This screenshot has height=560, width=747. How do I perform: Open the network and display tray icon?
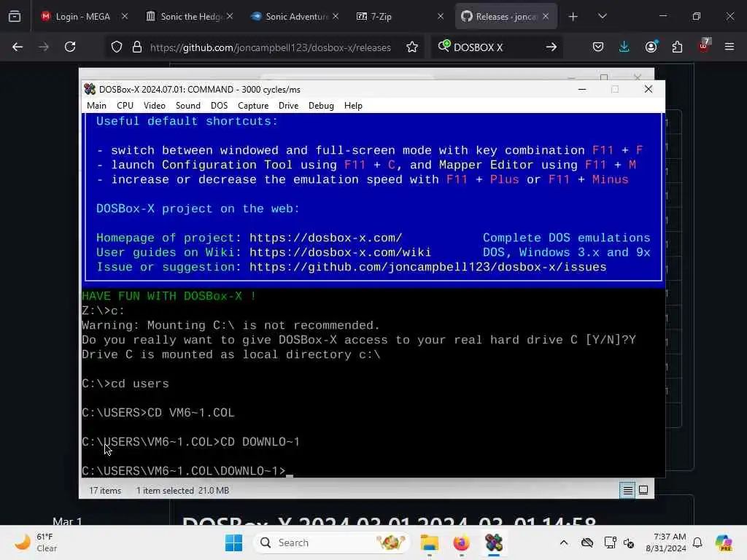click(x=609, y=542)
